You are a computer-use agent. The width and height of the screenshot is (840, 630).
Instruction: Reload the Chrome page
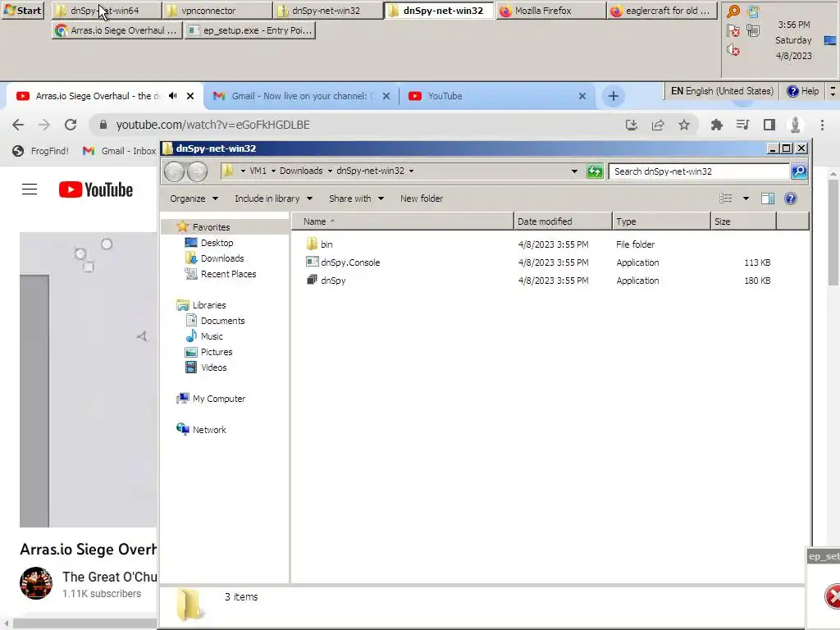pos(71,125)
